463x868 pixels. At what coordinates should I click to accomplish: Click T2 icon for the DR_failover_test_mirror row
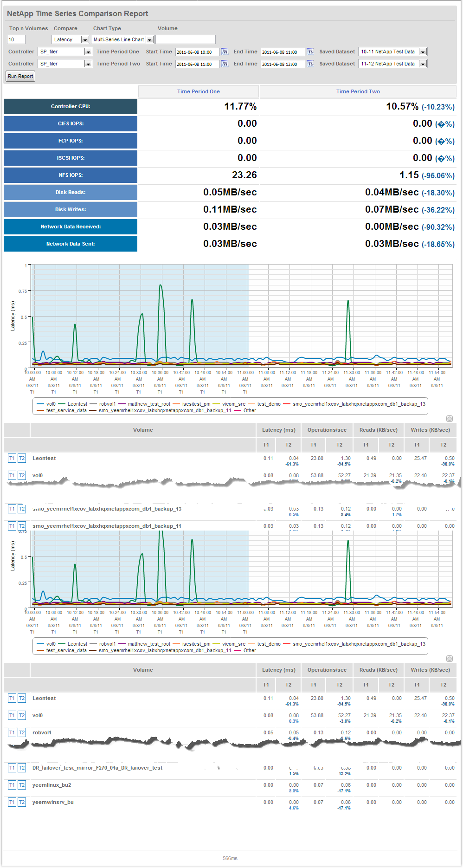[x=22, y=768]
